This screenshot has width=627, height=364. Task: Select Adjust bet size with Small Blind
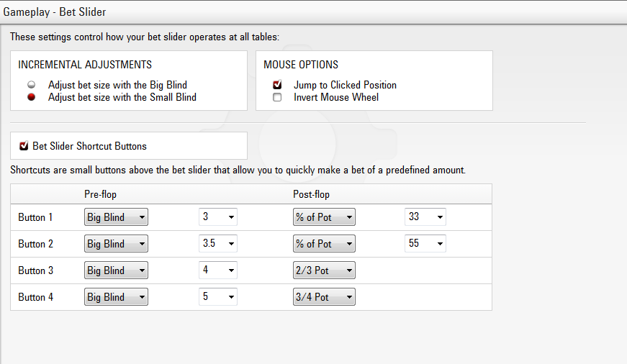[31, 97]
